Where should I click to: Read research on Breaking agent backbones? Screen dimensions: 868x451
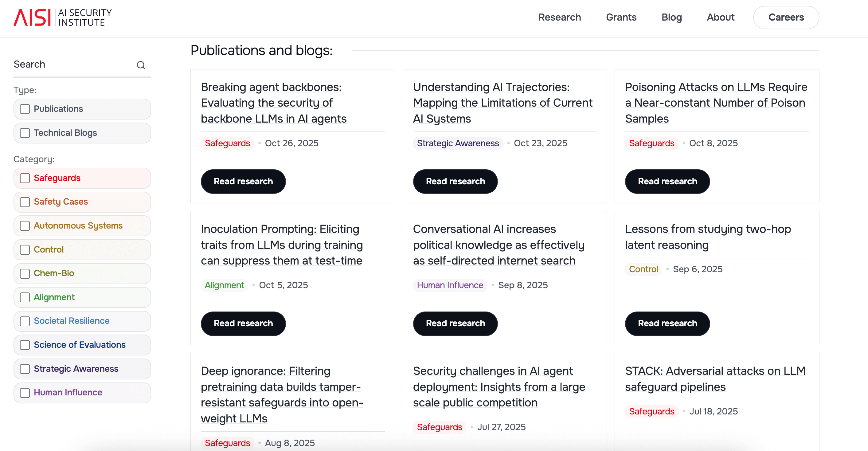[x=243, y=181]
